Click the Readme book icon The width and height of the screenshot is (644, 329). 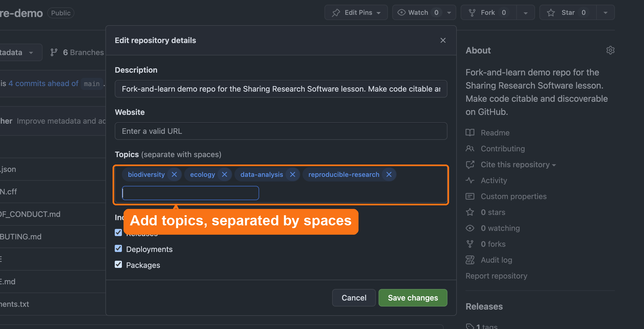click(x=470, y=133)
